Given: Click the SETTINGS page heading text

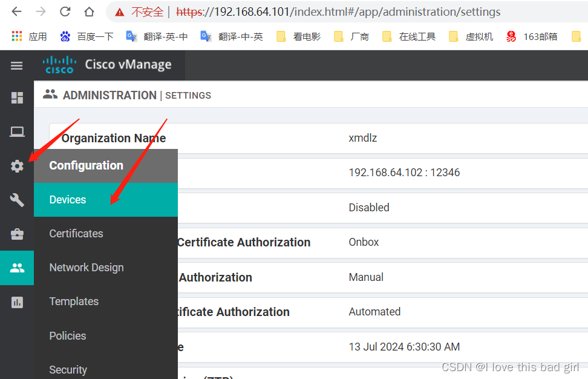Looking at the screenshot, I should point(188,96).
